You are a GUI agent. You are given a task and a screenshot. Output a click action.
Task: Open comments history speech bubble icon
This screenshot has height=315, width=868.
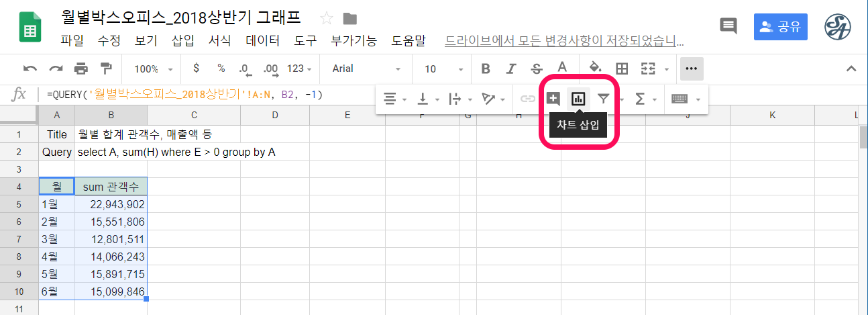point(728,26)
